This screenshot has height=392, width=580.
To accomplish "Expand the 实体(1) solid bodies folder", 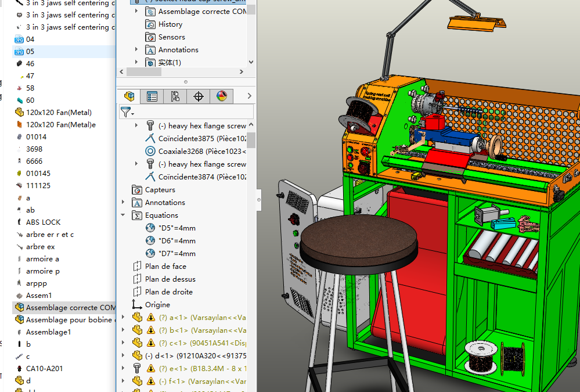I will (136, 63).
